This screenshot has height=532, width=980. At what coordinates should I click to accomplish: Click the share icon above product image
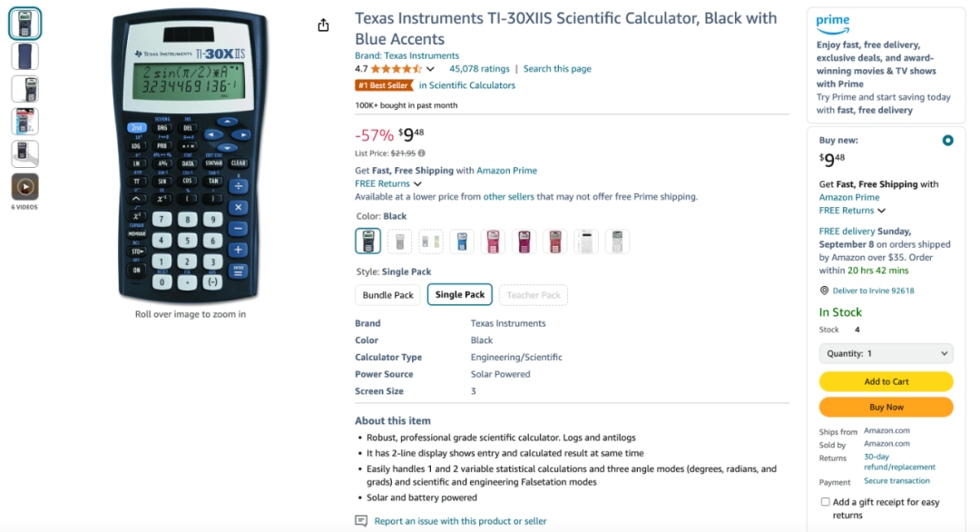pos(323,25)
